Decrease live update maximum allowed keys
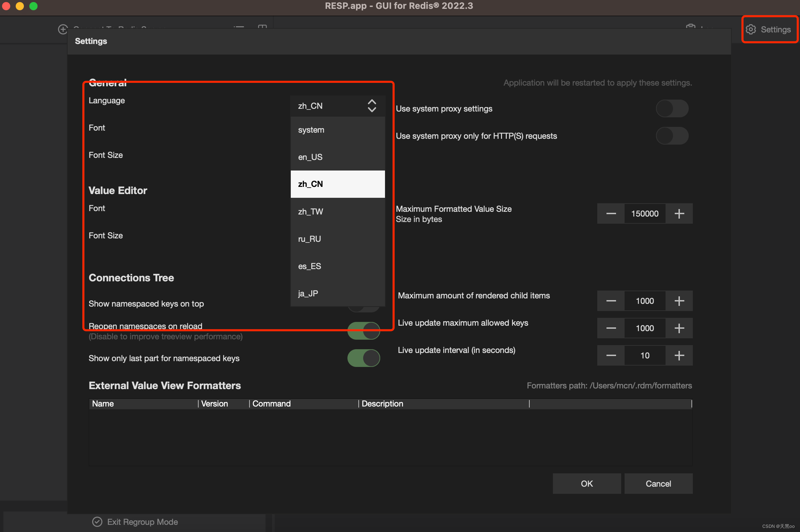The width and height of the screenshot is (800, 532). (611, 328)
